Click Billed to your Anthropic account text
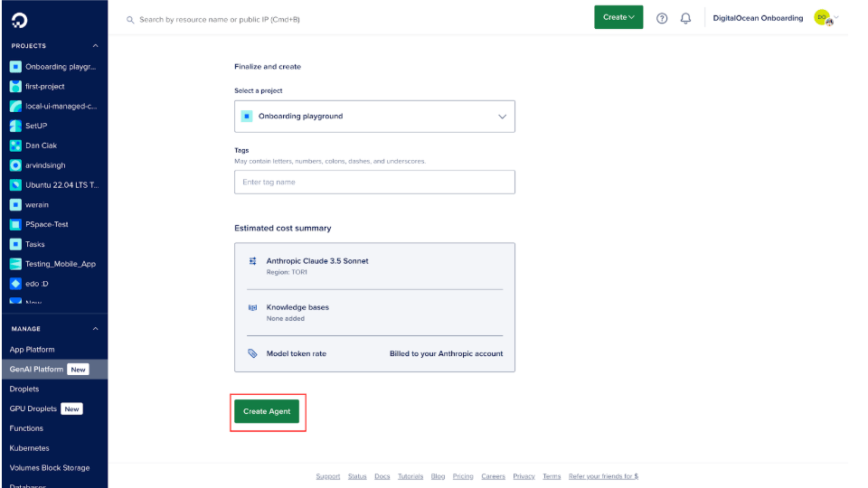 (x=446, y=353)
